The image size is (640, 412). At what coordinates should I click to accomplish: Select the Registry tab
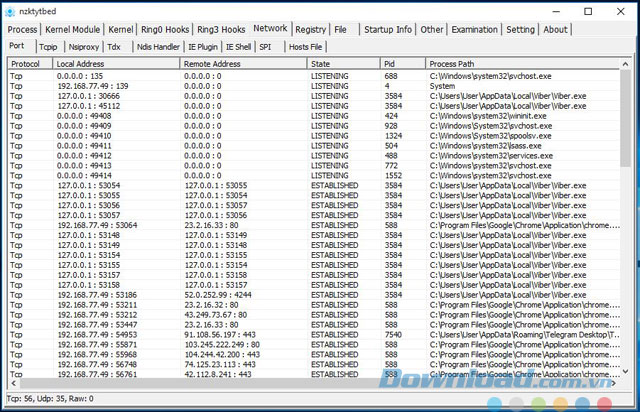click(x=311, y=30)
